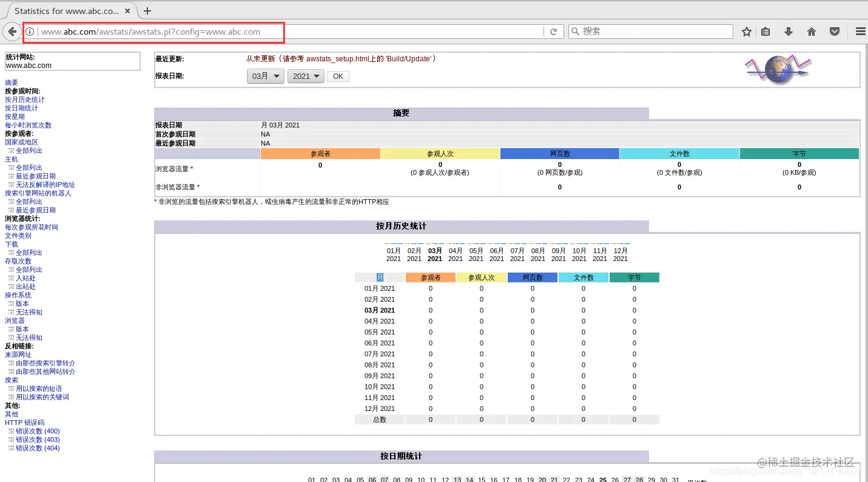Click the URL address bar field
Image resolution: width=868 pixels, height=482 pixels.
coord(290,32)
